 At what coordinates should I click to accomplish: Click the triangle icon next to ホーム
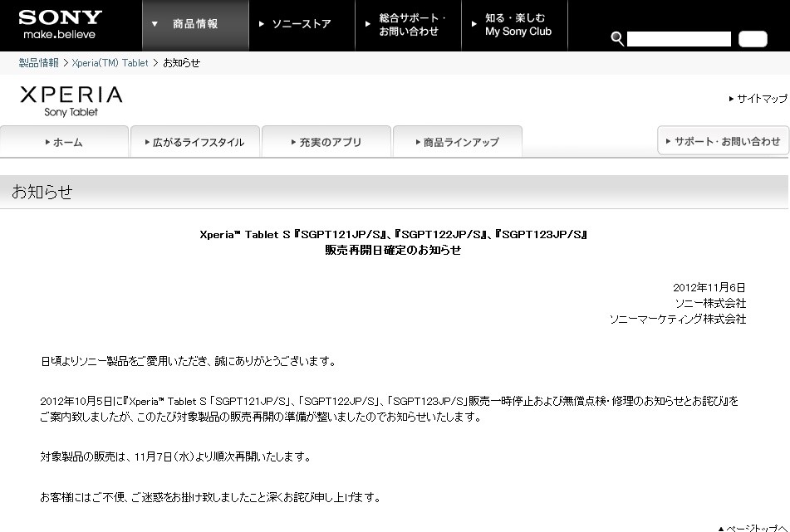coord(47,143)
